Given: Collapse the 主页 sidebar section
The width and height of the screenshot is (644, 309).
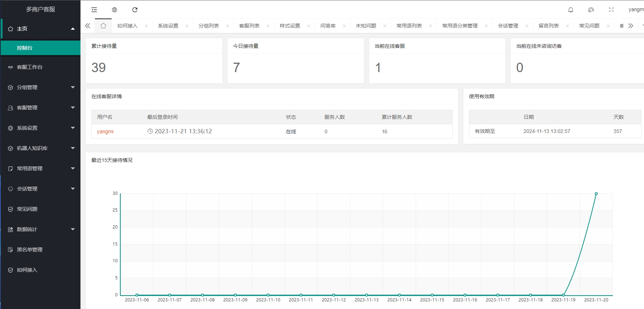Looking at the screenshot, I should click(x=40, y=29).
